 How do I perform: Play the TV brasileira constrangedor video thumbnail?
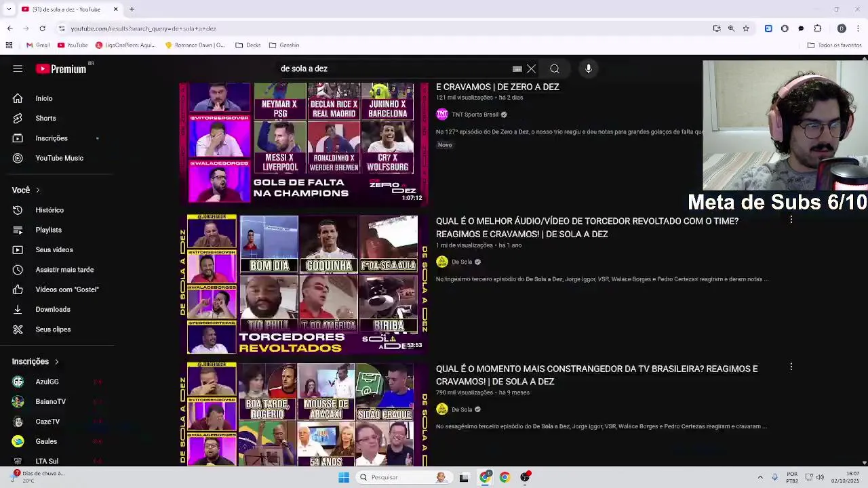coord(305,414)
